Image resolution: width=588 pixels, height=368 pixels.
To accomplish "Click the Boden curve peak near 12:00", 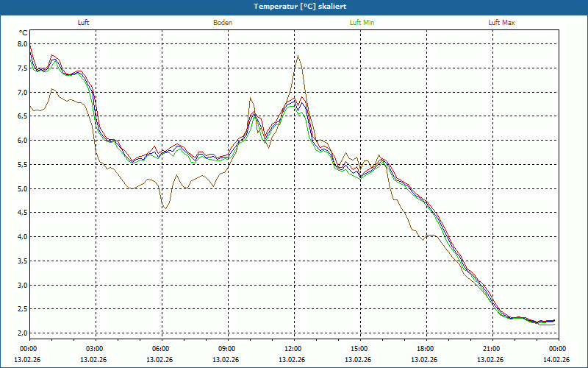I will pyautogui.click(x=298, y=56).
